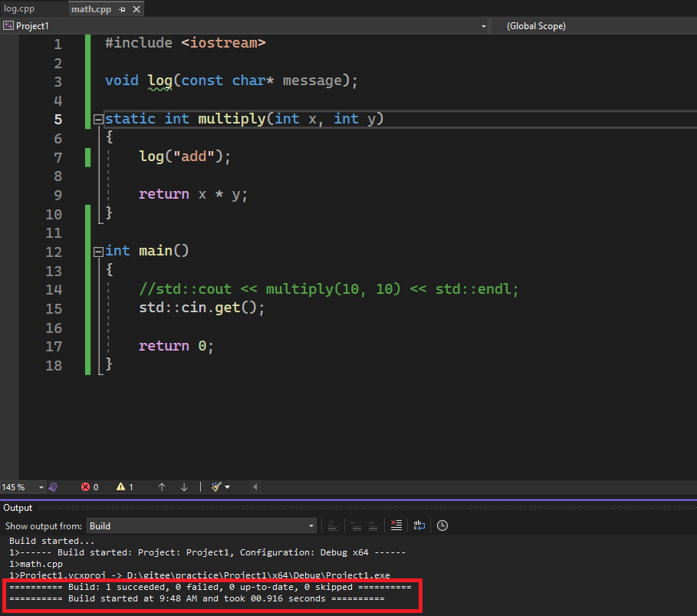
Task: Clear all Output pane text
Action: (396, 525)
